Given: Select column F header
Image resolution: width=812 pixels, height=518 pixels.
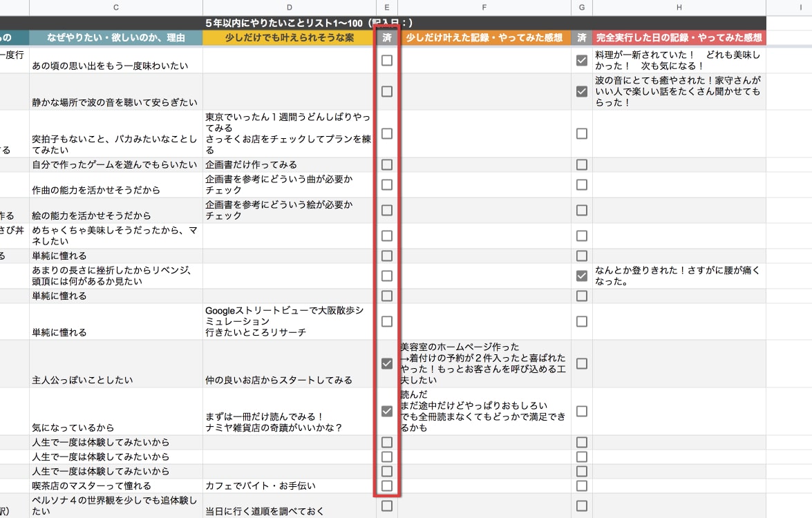Looking at the screenshot, I should pyautogui.click(x=484, y=7).
